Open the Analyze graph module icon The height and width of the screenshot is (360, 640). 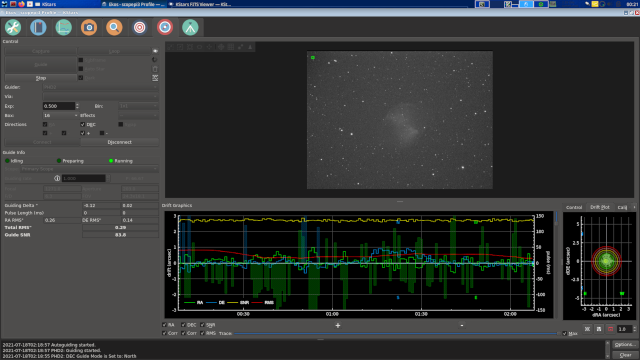(64, 27)
